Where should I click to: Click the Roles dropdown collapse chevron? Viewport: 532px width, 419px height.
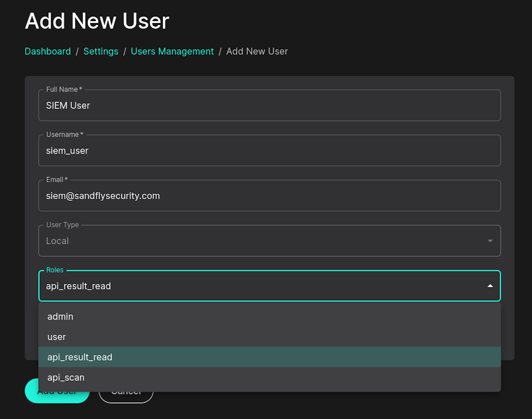pyautogui.click(x=490, y=286)
